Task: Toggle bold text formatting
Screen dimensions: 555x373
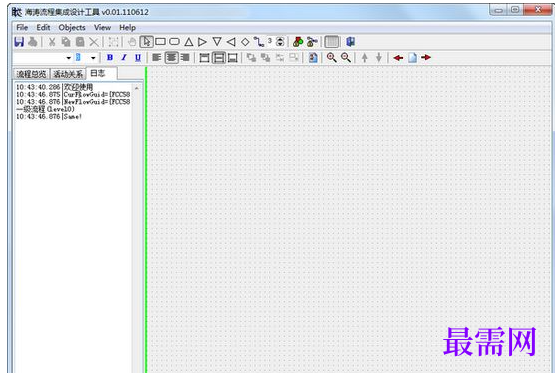Action: 110,57
